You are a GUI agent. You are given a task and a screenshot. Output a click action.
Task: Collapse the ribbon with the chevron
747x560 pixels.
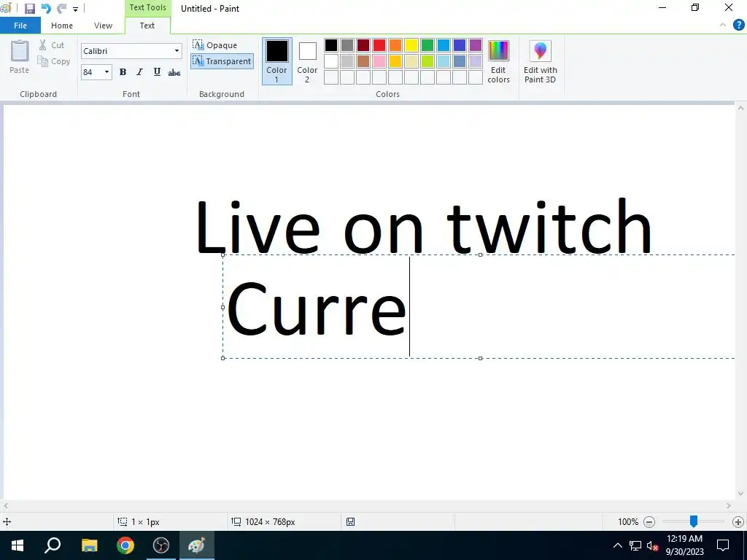[x=723, y=26]
